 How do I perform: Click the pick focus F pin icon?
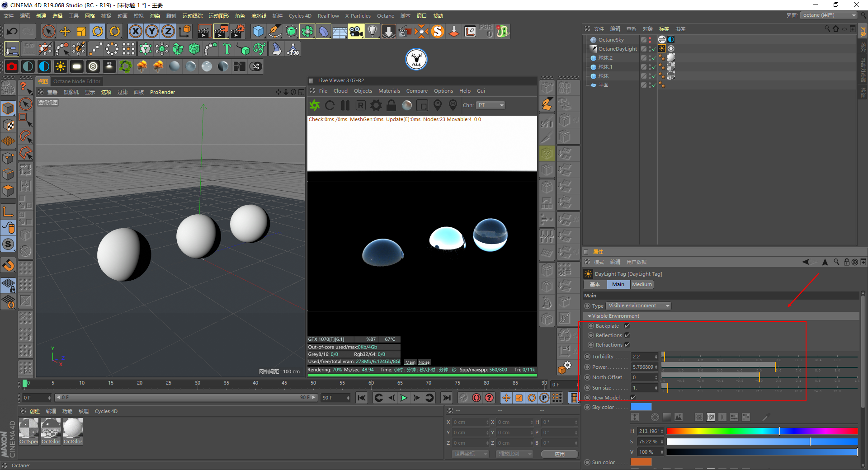[x=438, y=105]
